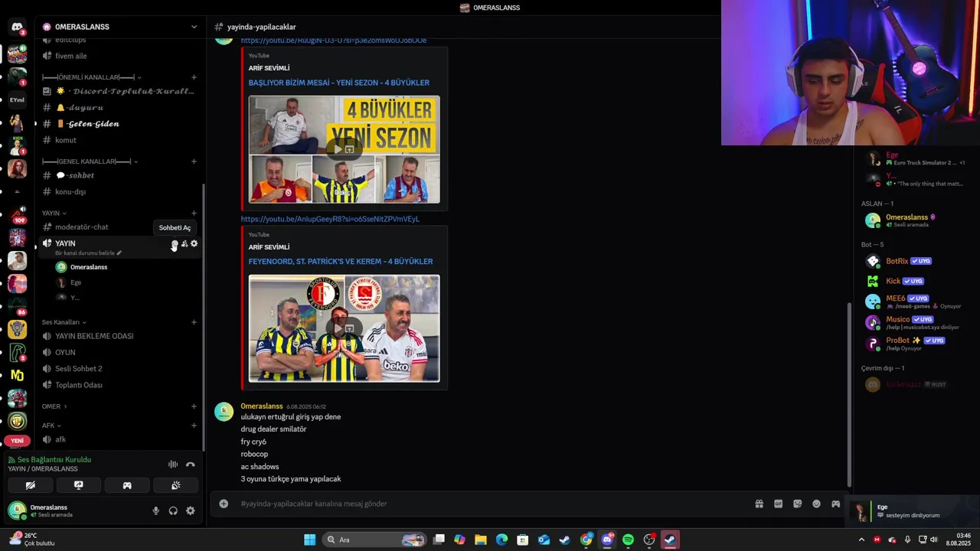
Task: Add channel to Ses Kanalları category
Action: click(194, 322)
